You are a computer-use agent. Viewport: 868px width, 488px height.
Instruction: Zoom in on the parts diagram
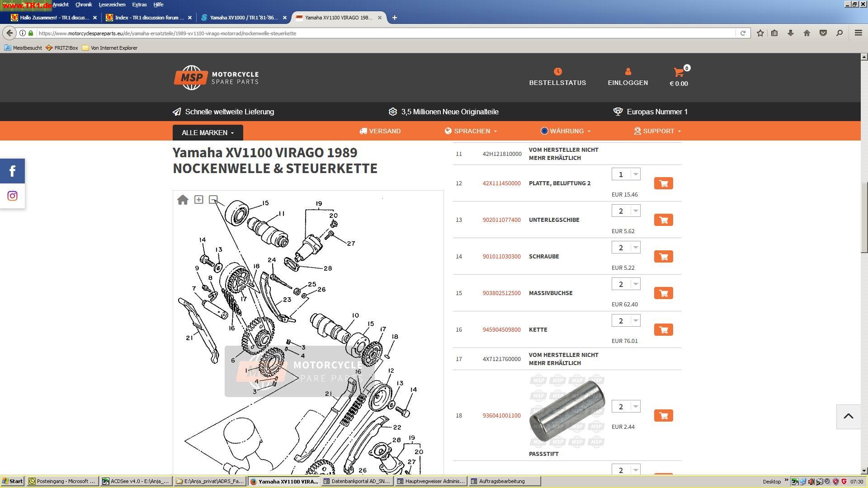click(198, 199)
